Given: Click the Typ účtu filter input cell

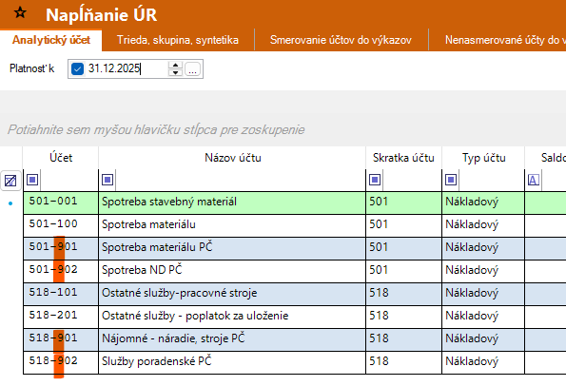Looking at the screenshot, I should pyautogui.click(x=491, y=180).
